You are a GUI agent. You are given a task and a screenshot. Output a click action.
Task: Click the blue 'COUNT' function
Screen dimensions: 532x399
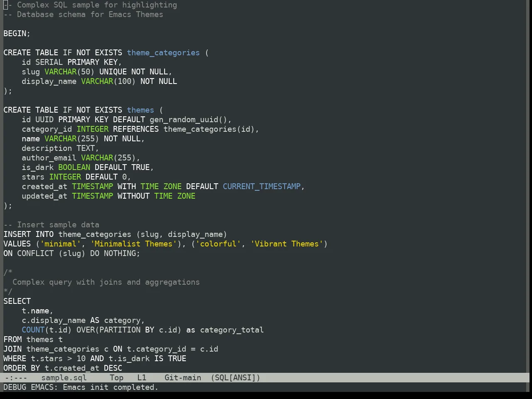[33, 330]
